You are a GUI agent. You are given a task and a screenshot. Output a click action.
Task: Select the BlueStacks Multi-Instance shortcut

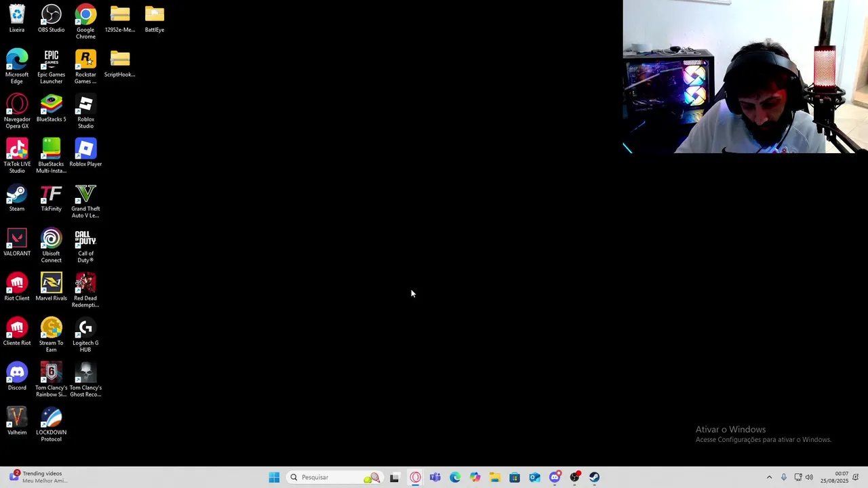click(x=51, y=156)
